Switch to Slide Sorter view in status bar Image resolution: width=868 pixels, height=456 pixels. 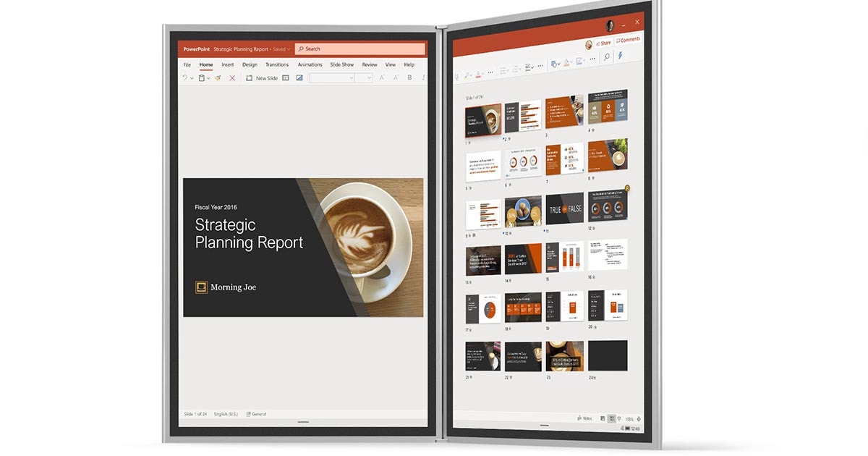[x=612, y=418]
